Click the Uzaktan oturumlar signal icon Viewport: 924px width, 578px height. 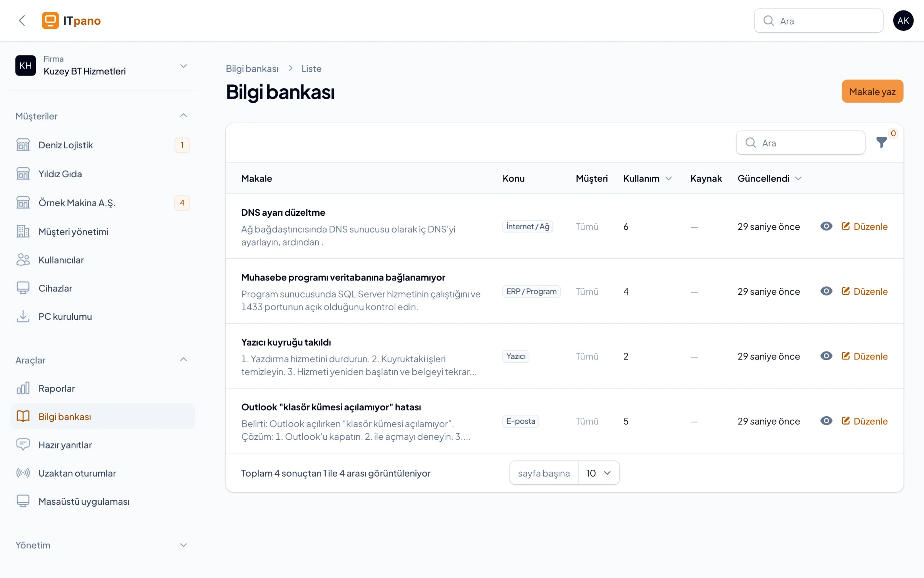(23, 473)
